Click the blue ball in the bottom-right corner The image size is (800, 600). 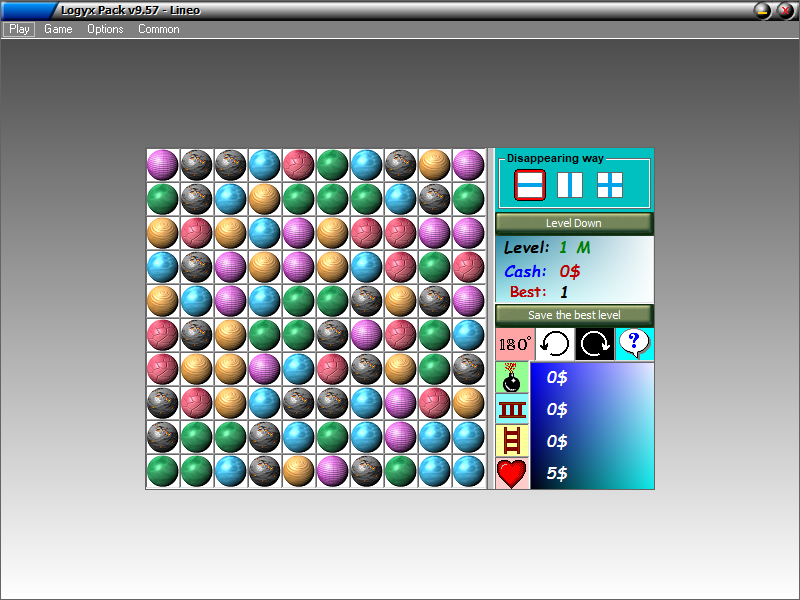click(x=468, y=471)
